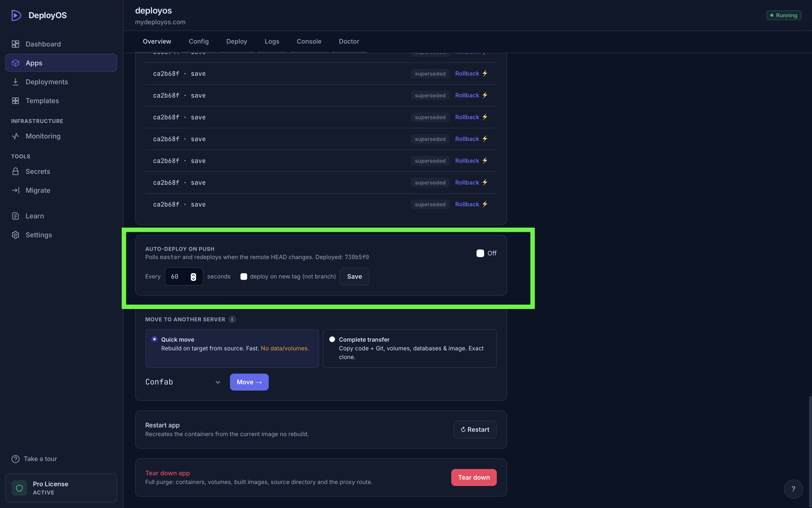Select the Quick move radio option
The height and width of the screenshot is (508, 812).
point(154,339)
